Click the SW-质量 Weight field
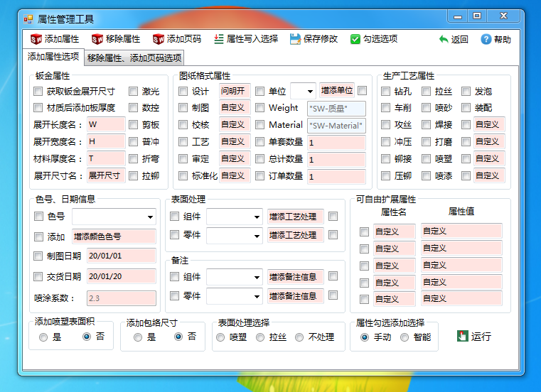The height and width of the screenshot is (392, 541). (x=336, y=109)
